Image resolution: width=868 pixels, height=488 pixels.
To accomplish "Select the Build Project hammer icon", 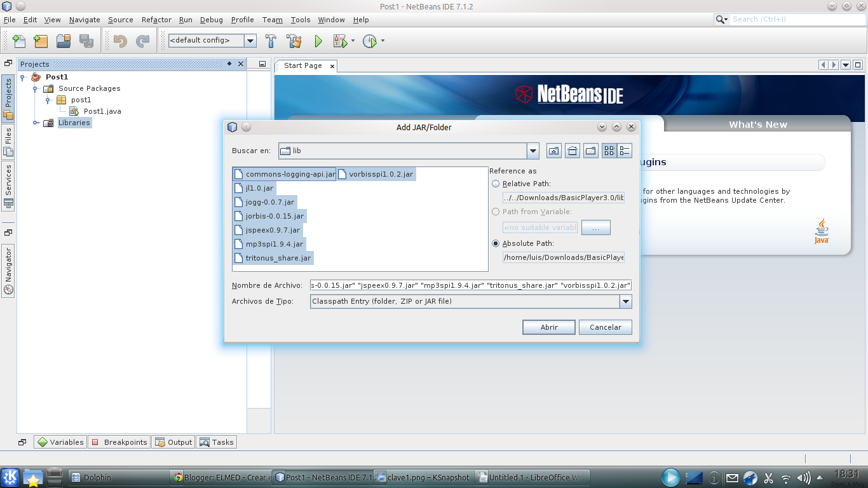I will pyautogui.click(x=271, y=41).
